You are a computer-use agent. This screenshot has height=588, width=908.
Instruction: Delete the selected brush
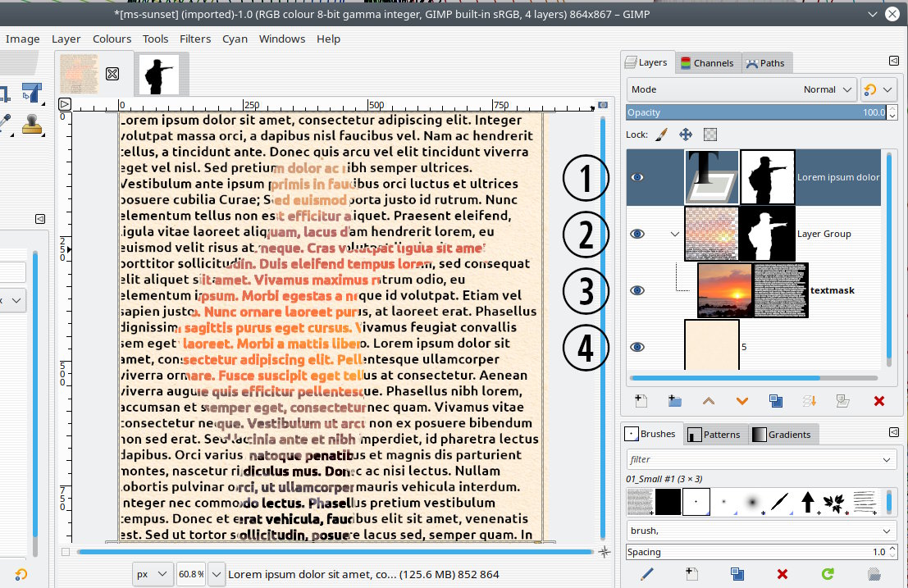pos(783,573)
